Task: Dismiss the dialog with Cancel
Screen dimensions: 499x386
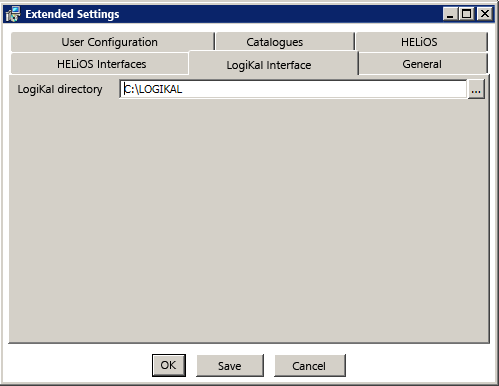Action: pos(309,366)
